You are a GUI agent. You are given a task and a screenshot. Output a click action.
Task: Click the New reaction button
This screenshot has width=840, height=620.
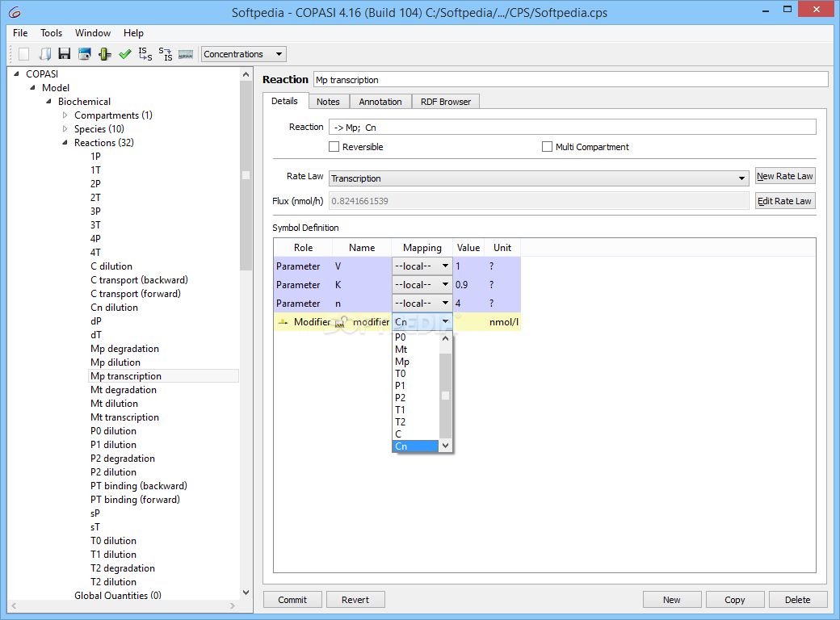672,600
